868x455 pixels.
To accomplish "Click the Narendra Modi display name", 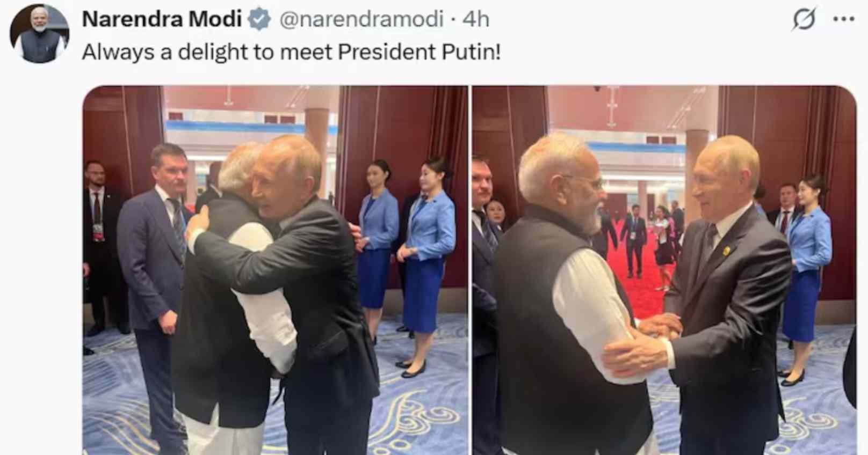I will (162, 19).
